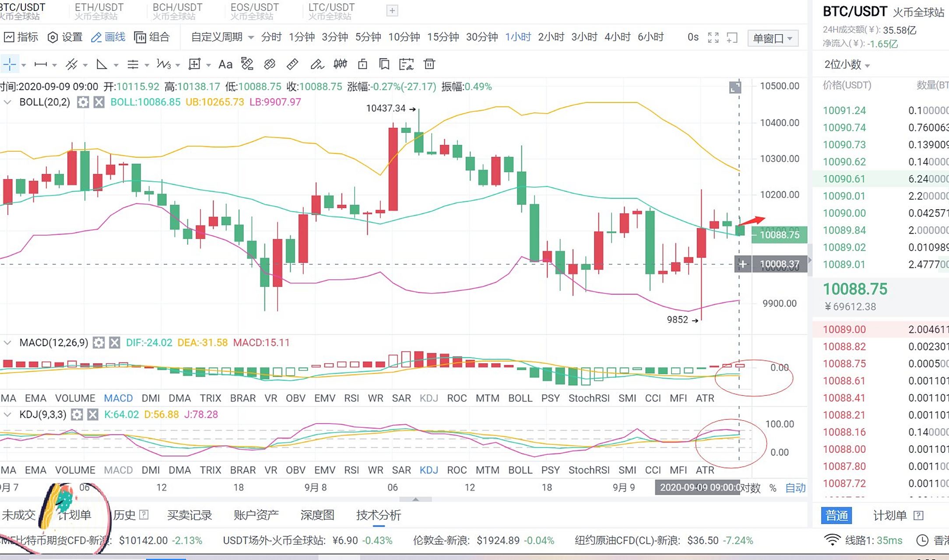Screen dimensions: 949x560
Task: Toggle the lock drawings icon
Action: (x=362, y=64)
